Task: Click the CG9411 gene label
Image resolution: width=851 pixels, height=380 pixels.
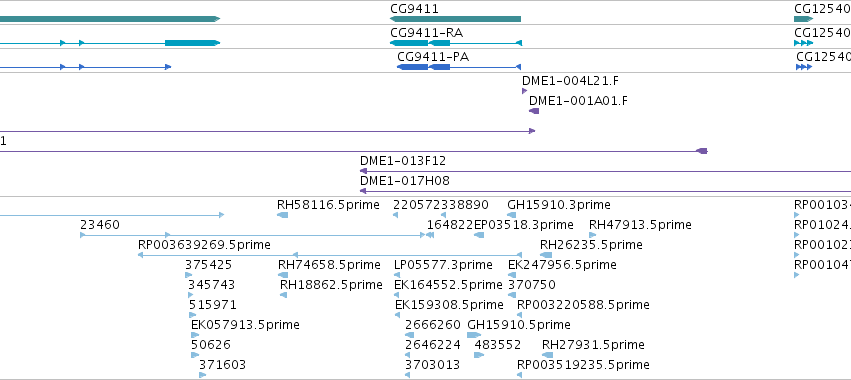Action: pyautogui.click(x=414, y=9)
